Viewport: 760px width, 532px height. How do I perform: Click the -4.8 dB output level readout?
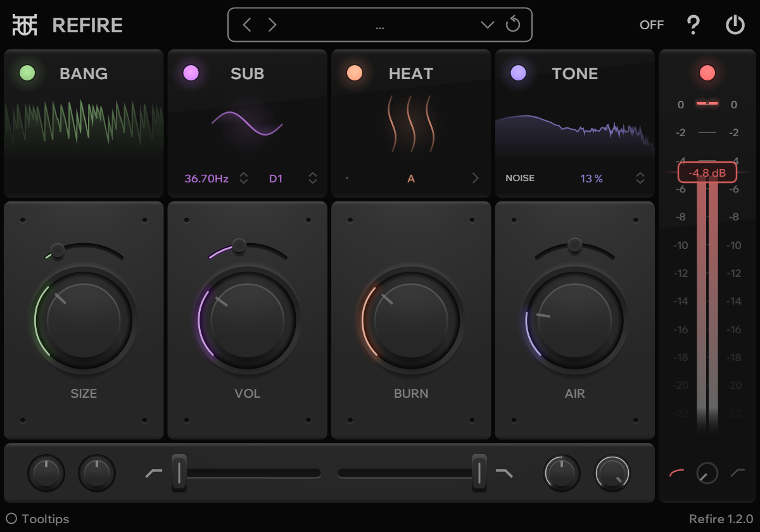[x=707, y=172]
